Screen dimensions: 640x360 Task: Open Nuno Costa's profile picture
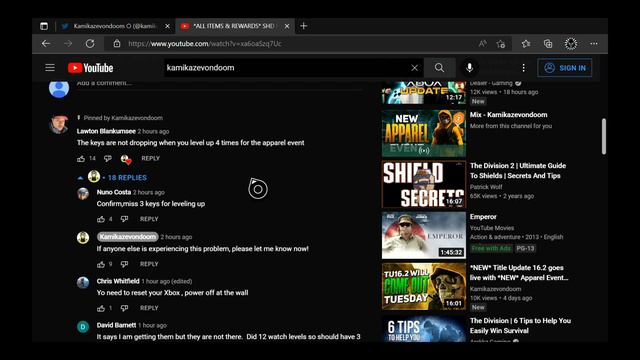pyautogui.click(x=83, y=194)
